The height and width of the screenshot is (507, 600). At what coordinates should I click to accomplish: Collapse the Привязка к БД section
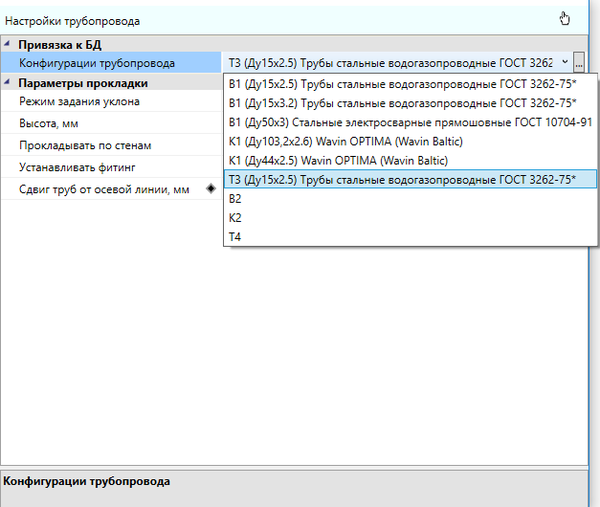[7, 45]
